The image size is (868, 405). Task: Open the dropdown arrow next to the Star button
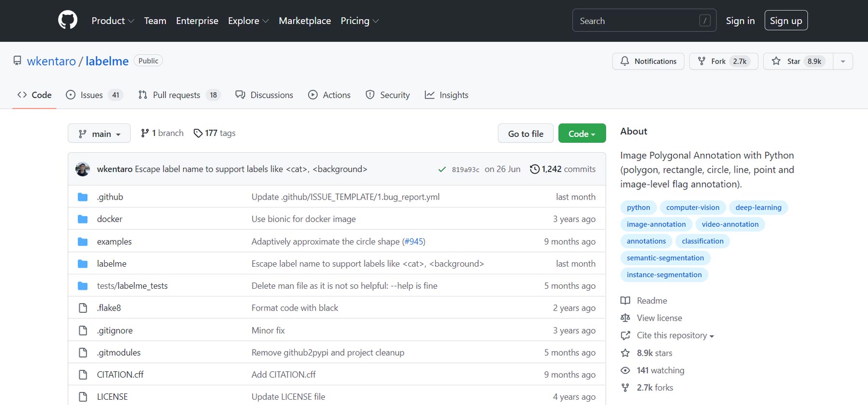click(843, 61)
